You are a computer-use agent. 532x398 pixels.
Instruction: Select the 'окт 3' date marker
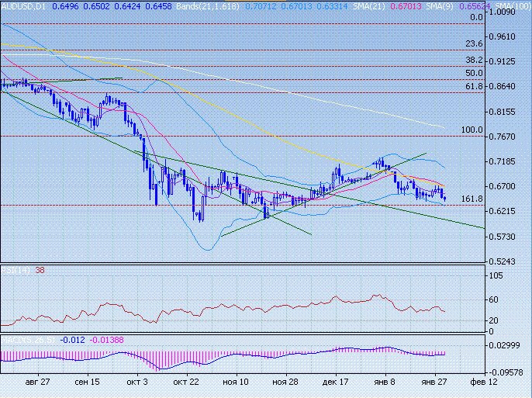[x=137, y=382]
